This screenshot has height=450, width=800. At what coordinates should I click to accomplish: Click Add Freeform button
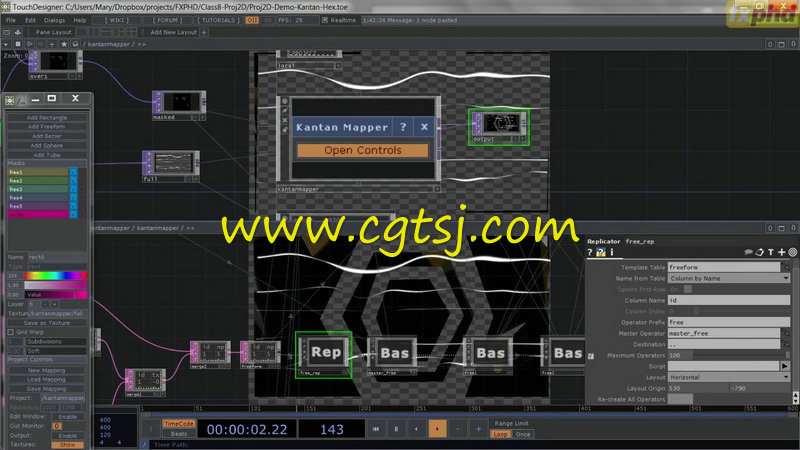pyautogui.click(x=47, y=127)
